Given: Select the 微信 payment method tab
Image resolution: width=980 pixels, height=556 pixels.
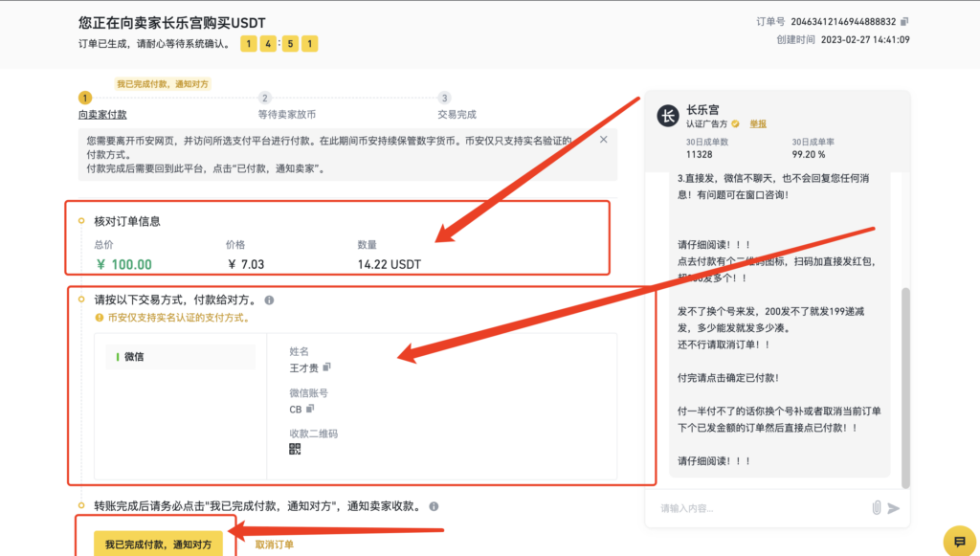Looking at the screenshot, I should (181, 357).
